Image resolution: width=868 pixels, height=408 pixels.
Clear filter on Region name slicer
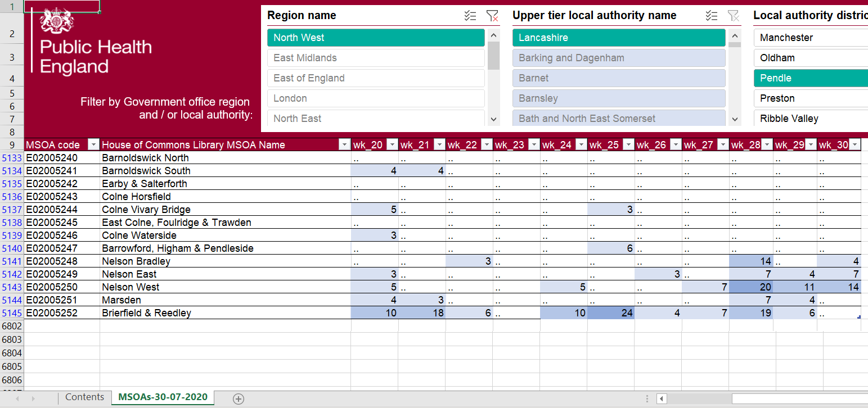pyautogui.click(x=492, y=16)
